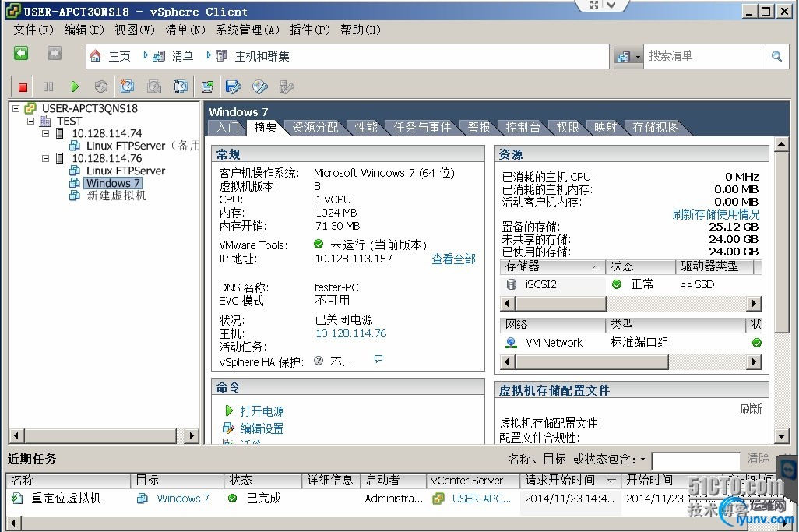
Task: Click the 搜索清单 search field
Action: [x=705, y=56]
